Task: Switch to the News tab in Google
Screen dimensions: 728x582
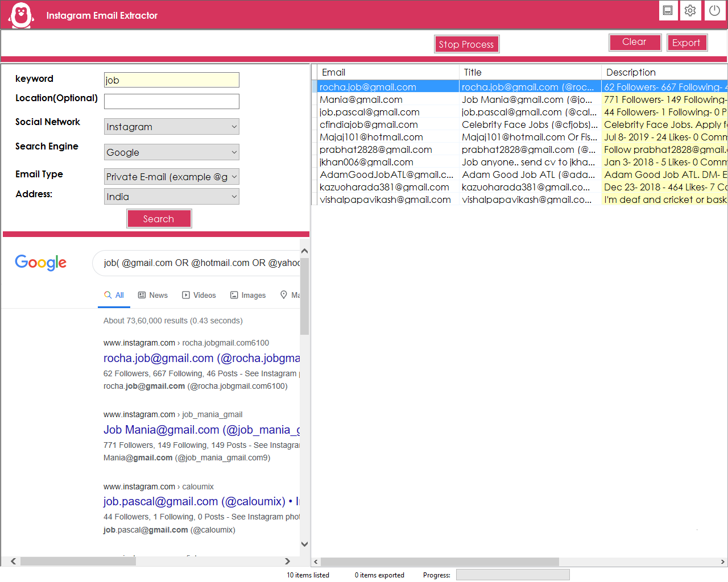Action: click(153, 295)
